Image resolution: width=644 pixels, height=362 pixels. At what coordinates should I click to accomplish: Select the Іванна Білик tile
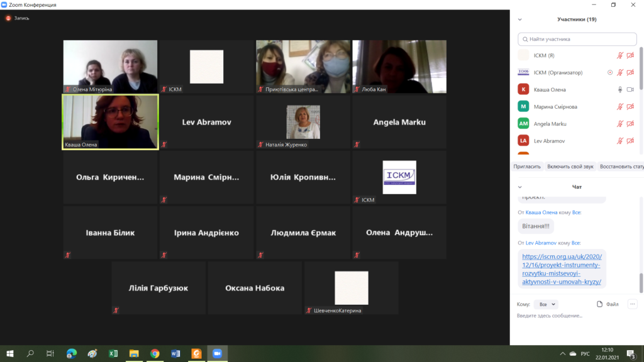tap(110, 233)
